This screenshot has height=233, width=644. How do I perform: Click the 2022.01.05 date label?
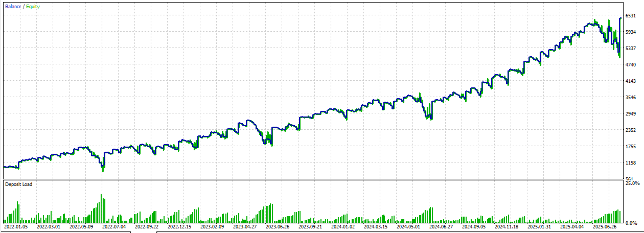[x=16, y=226]
